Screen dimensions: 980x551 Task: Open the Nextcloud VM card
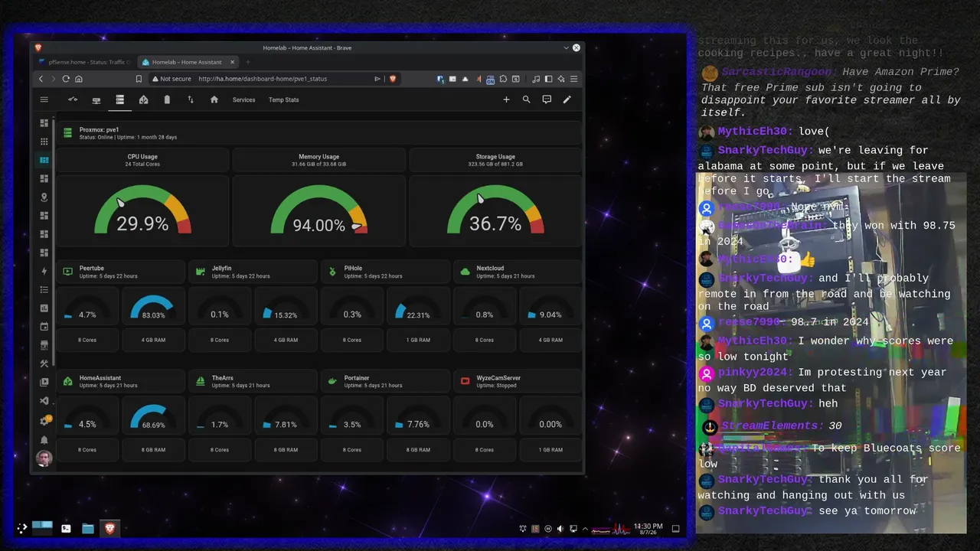coord(518,272)
